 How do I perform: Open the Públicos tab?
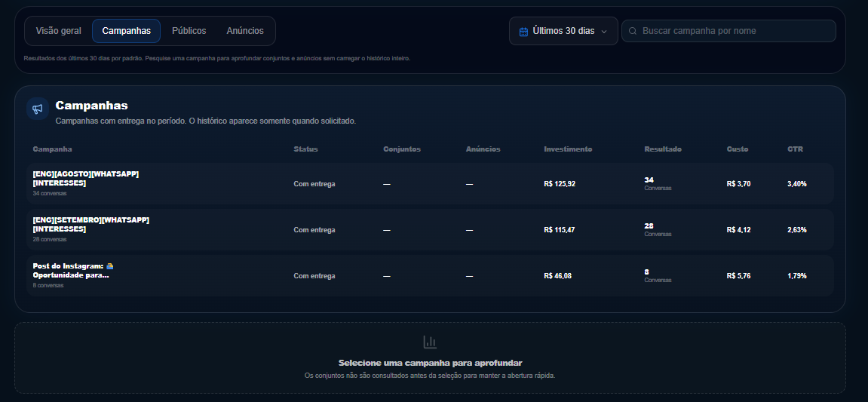189,31
